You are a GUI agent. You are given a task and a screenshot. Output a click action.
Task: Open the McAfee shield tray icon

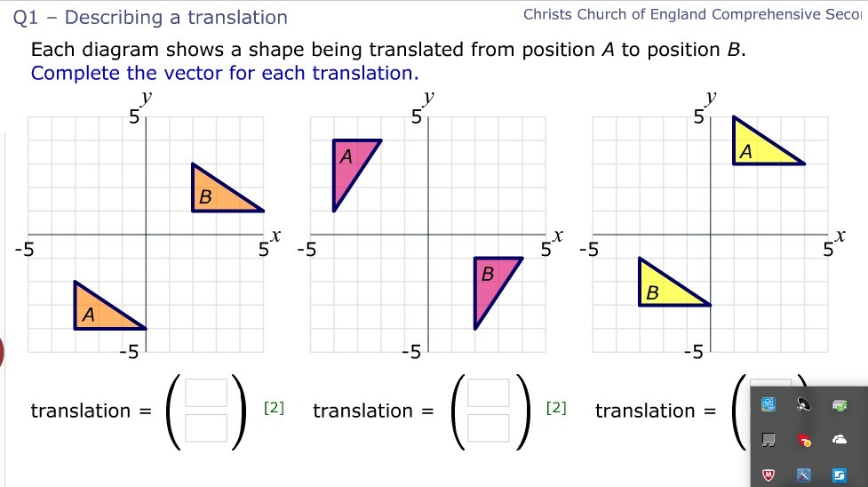[x=768, y=475]
